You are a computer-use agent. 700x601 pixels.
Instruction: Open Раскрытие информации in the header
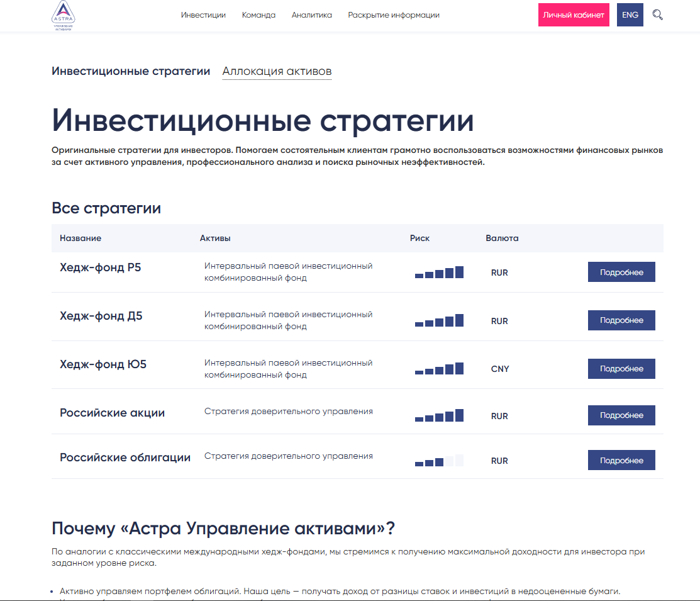393,14
